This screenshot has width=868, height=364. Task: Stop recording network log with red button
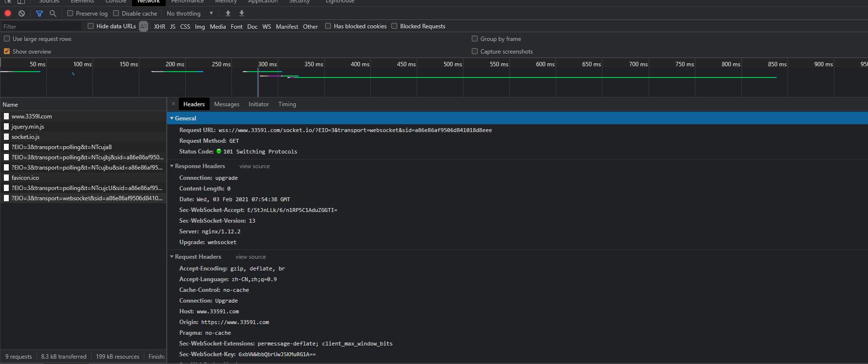coord(8,13)
